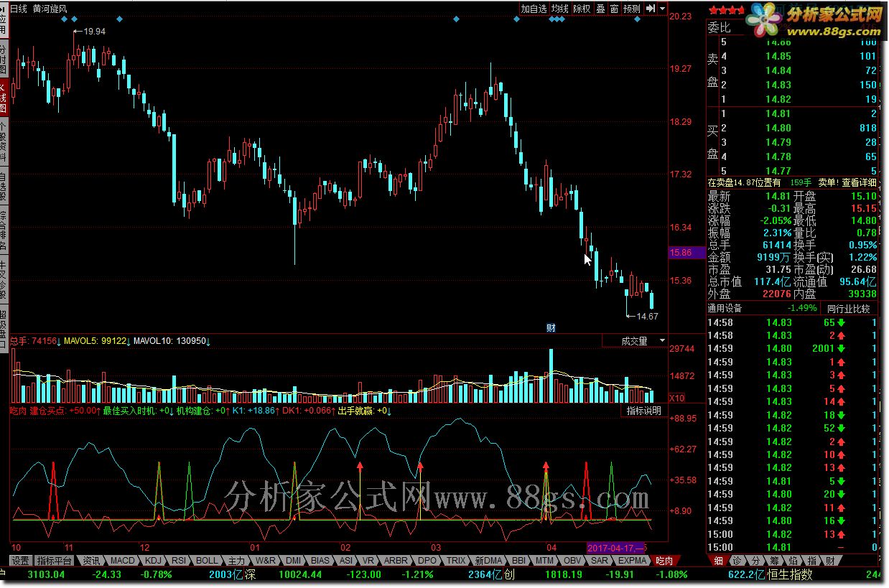The width and height of the screenshot is (889, 588).
Task: Switch indicator to VR
Action: point(368,561)
